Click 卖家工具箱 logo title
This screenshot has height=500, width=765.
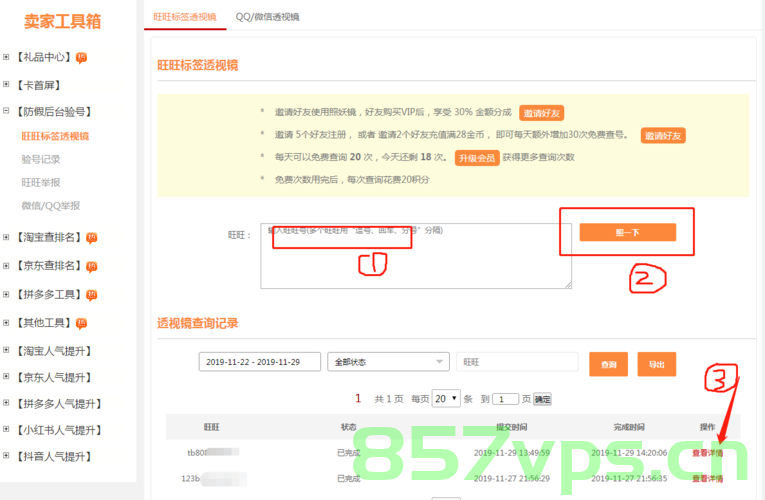click(x=62, y=21)
